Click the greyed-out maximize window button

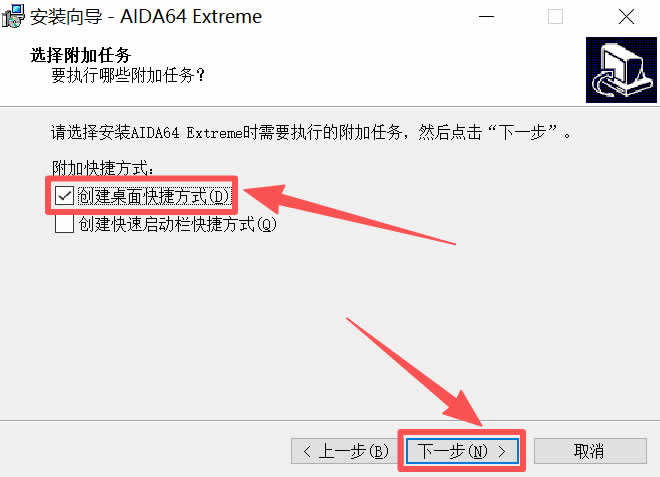(555, 17)
